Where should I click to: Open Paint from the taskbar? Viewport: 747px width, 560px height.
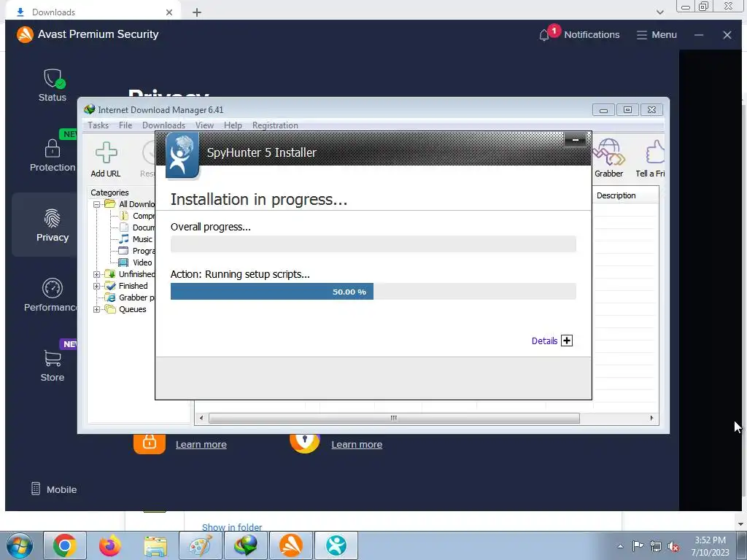tap(200, 545)
